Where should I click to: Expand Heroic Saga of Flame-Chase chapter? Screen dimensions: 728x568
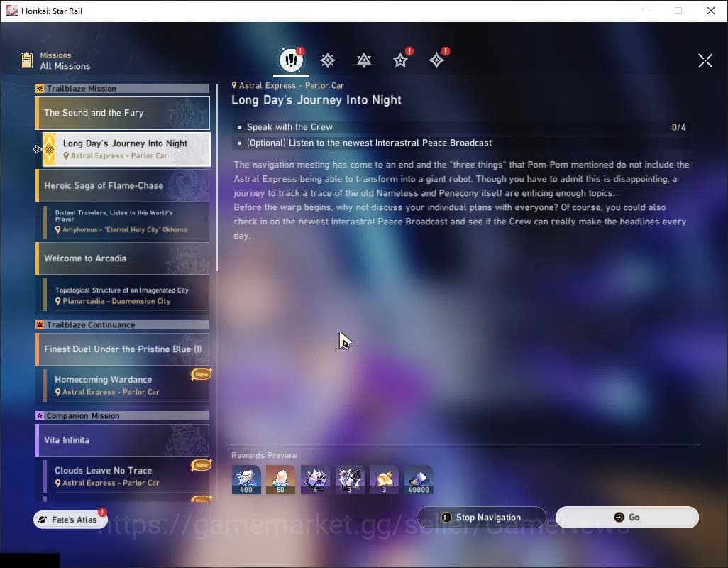coord(123,185)
